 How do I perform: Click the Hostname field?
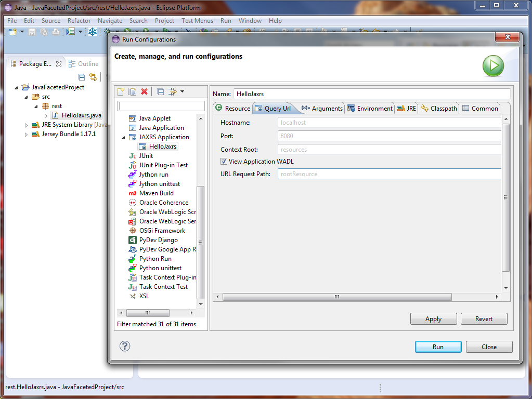[x=390, y=123]
